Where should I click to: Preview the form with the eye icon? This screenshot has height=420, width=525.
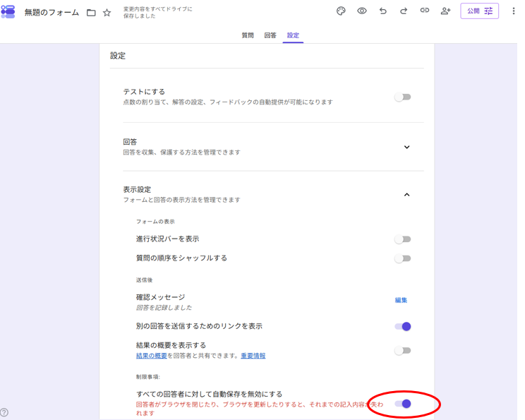click(361, 11)
